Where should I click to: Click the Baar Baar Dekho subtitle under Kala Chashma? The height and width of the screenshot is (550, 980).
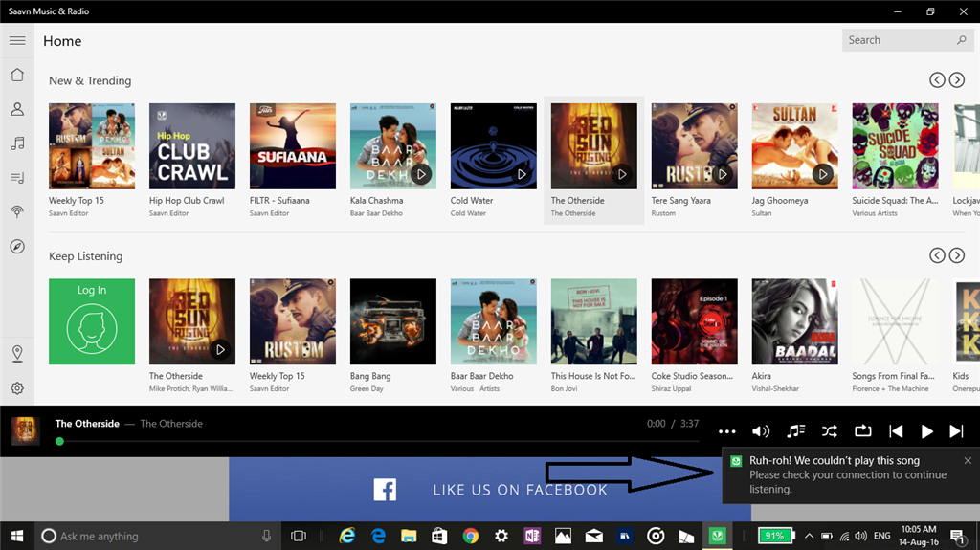pyautogui.click(x=376, y=213)
